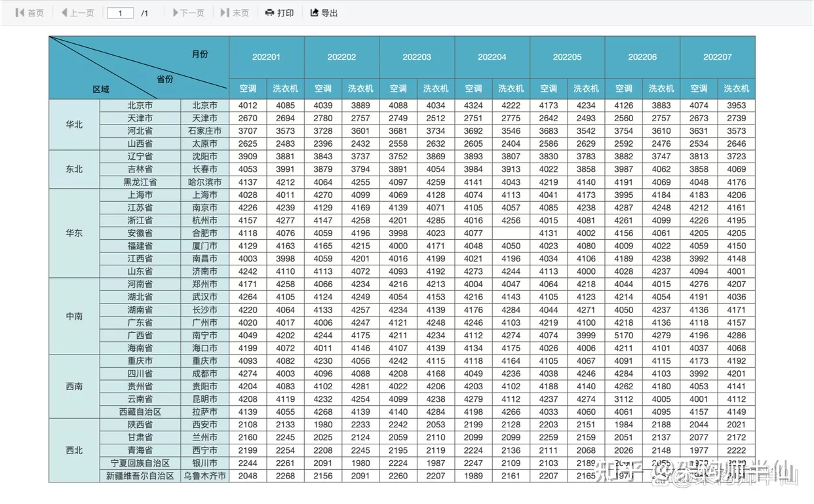Click 新疆 202203 空调 value 2260
The image size is (814, 504).
click(398, 476)
